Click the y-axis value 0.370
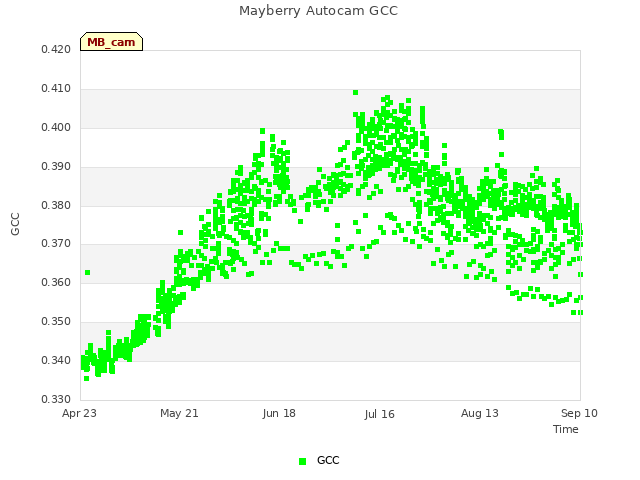The height and width of the screenshot is (480, 640). pyautogui.click(x=56, y=244)
